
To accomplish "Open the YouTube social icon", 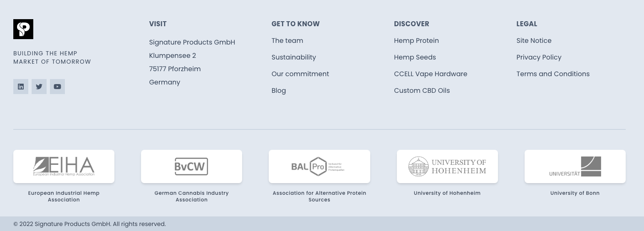I will point(57,87).
